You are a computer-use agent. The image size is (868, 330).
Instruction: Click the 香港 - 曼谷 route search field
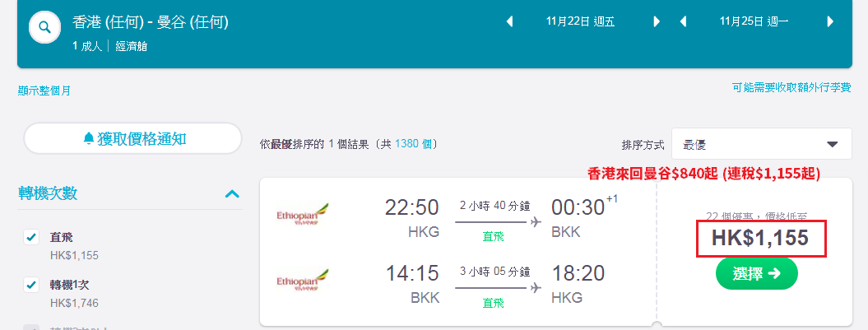coord(150,23)
